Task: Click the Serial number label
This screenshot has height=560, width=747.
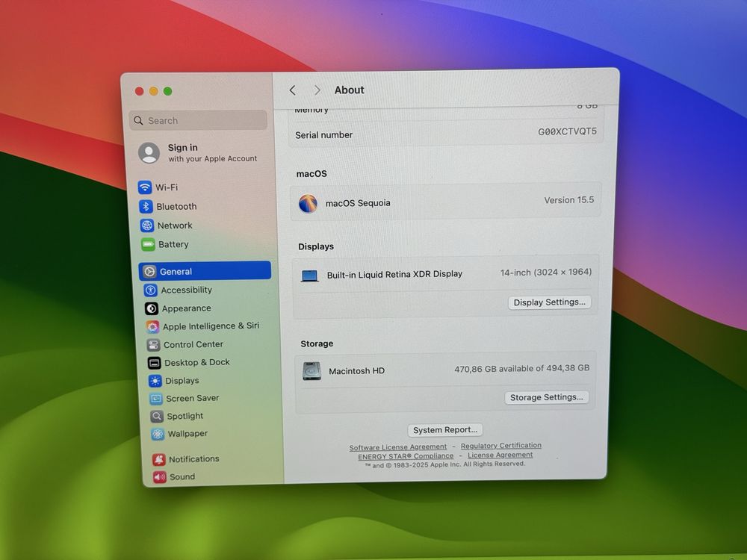Action: click(x=324, y=135)
